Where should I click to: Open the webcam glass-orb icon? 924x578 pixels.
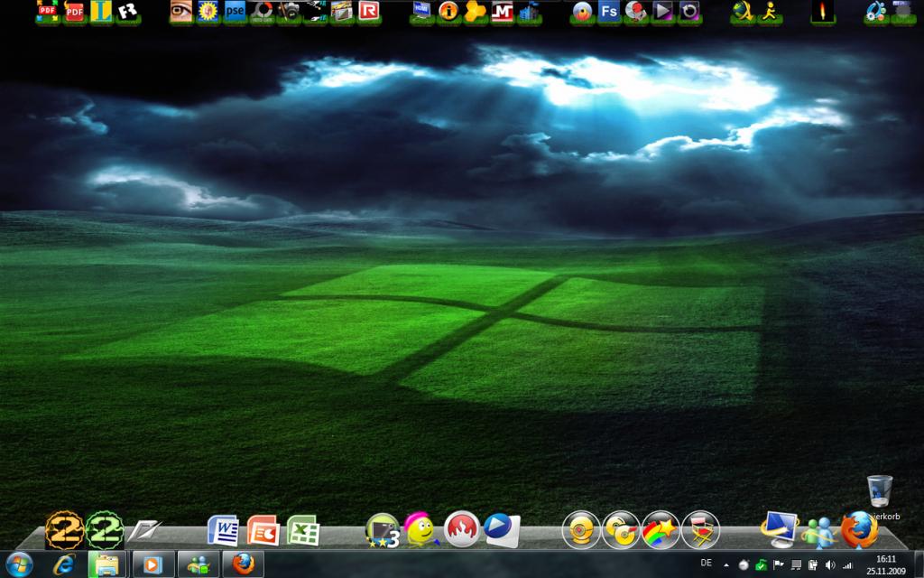pyautogui.click(x=580, y=529)
